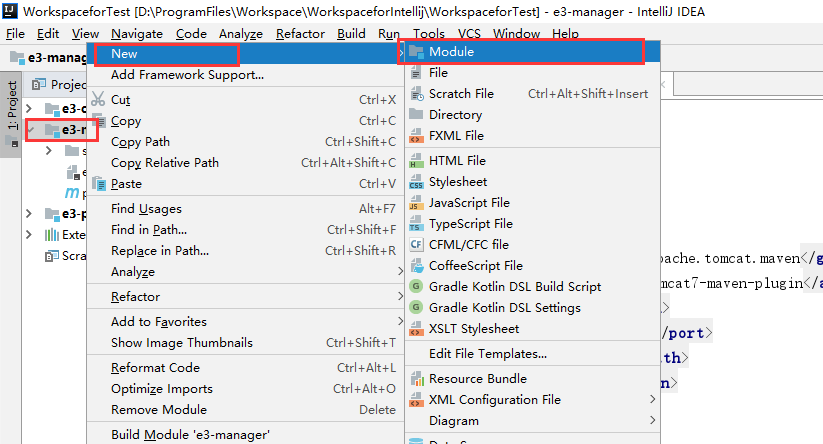Click the Maven 'm' pom file icon
The height and width of the screenshot is (444, 823).
point(71,193)
